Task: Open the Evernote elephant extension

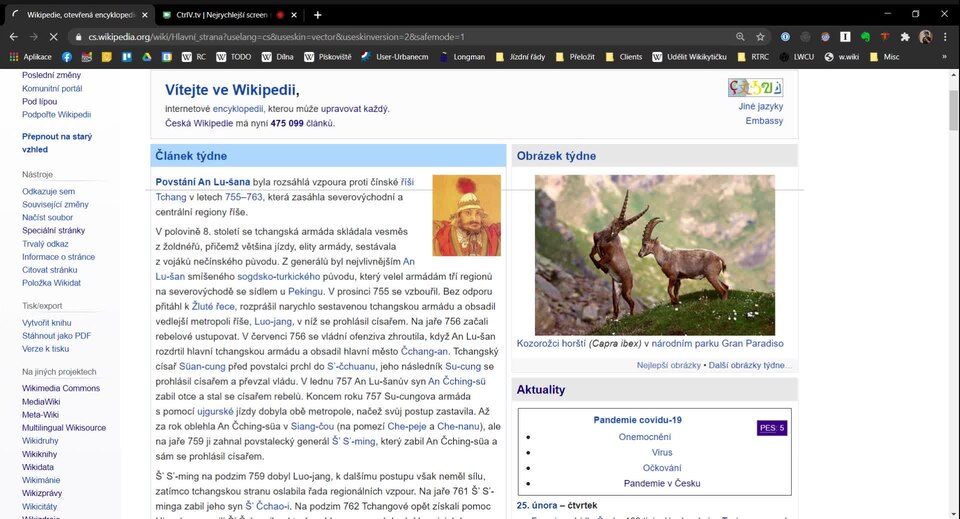Action: coord(865,37)
